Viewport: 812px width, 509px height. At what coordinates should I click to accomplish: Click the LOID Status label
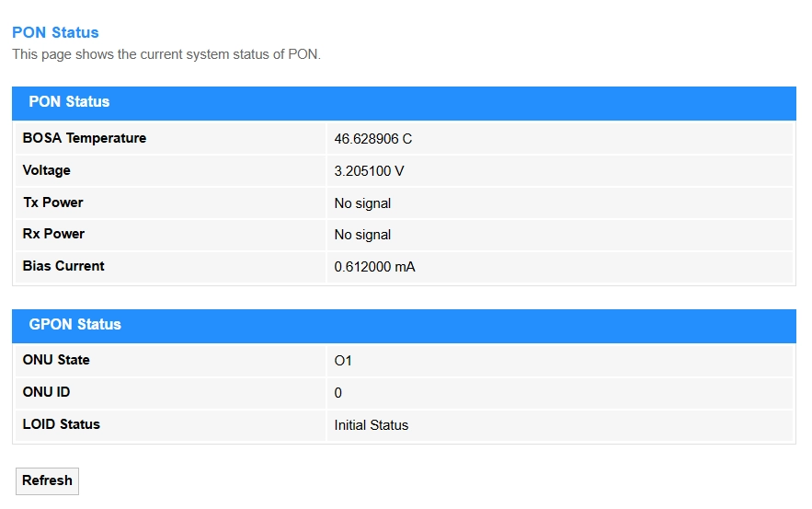[x=62, y=424]
